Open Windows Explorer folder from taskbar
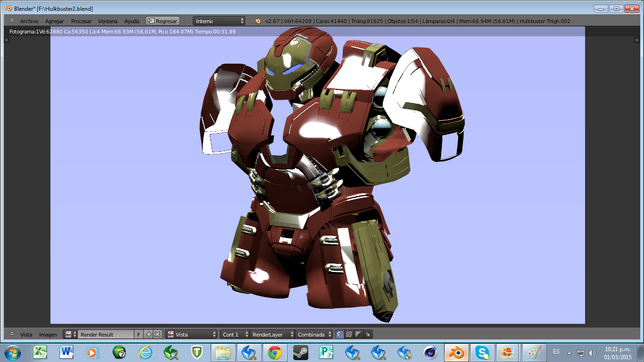This screenshot has width=644, height=362. (223, 353)
